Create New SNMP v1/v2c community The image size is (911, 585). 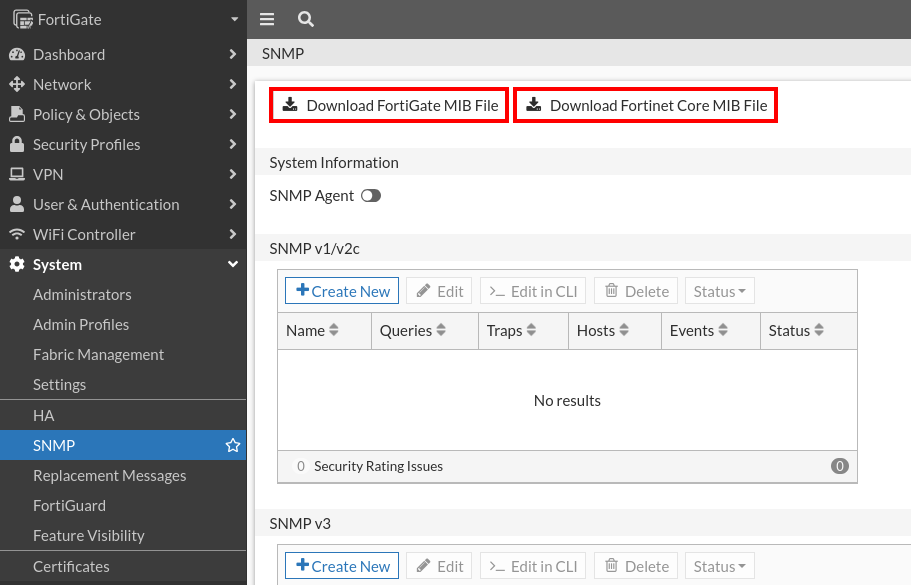pos(342,291)
